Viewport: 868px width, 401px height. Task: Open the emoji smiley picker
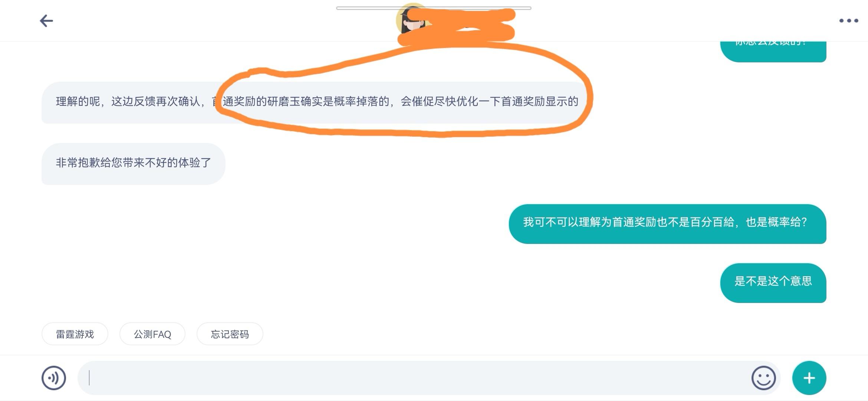pyautogui.click(x=763, y=378)
